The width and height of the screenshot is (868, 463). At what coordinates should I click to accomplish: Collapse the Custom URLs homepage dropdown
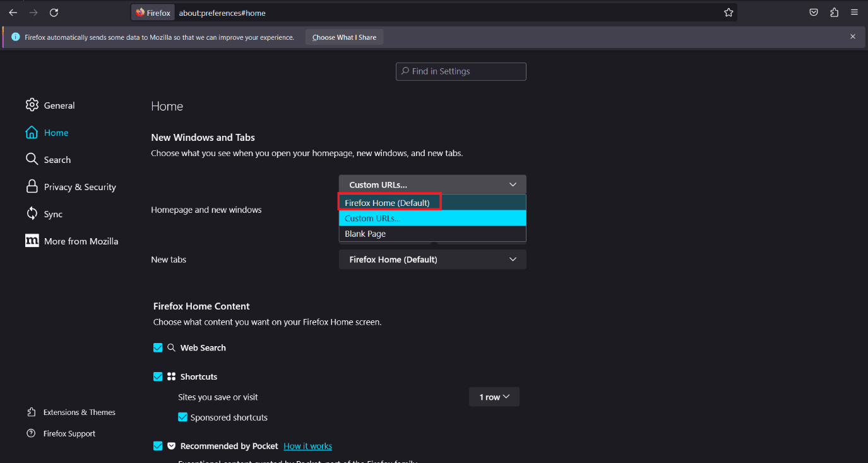click(432, 184)
